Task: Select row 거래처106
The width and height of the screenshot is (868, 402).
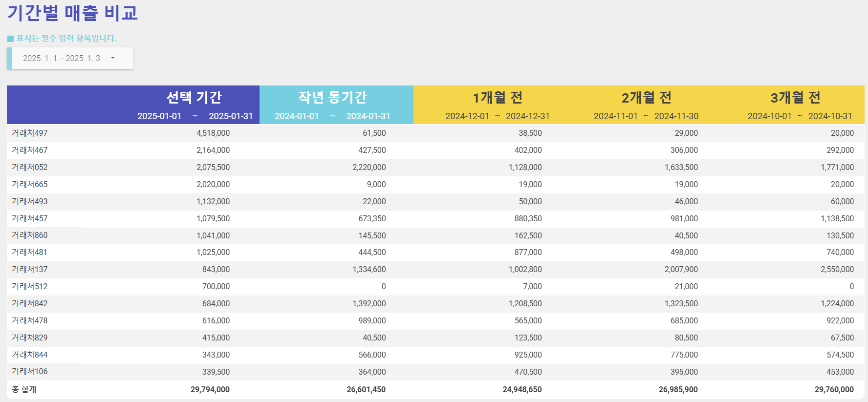Action: [x=435, y=372]
